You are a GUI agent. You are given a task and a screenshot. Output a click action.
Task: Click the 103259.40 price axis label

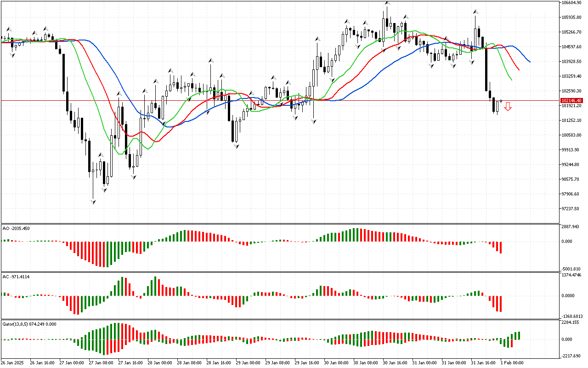tap(571, 76)
